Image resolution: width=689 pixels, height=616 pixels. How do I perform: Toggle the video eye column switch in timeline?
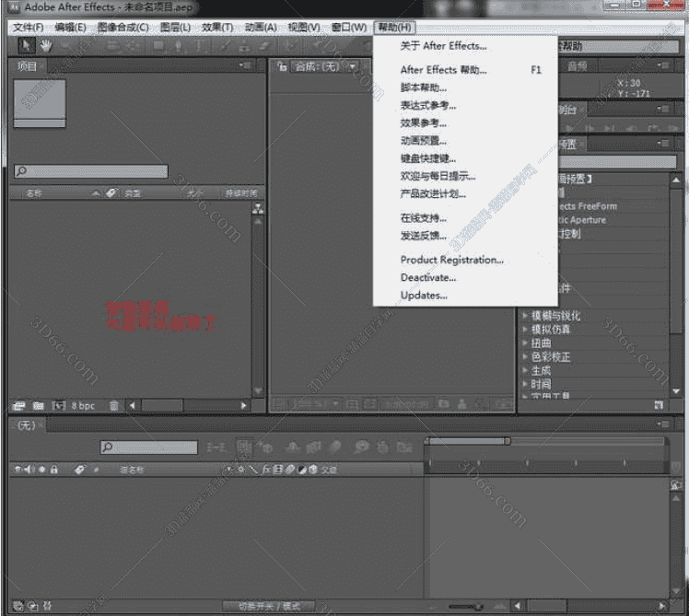pos(18,470)
